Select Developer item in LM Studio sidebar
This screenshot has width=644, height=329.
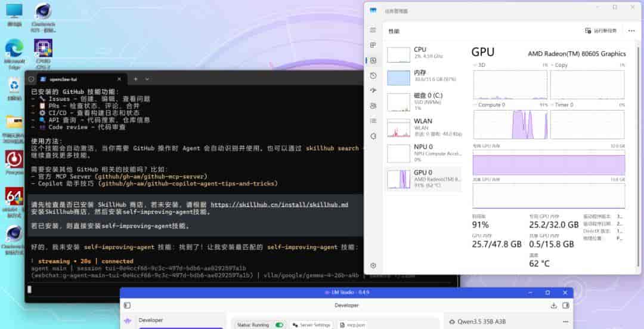click(150, 321)
